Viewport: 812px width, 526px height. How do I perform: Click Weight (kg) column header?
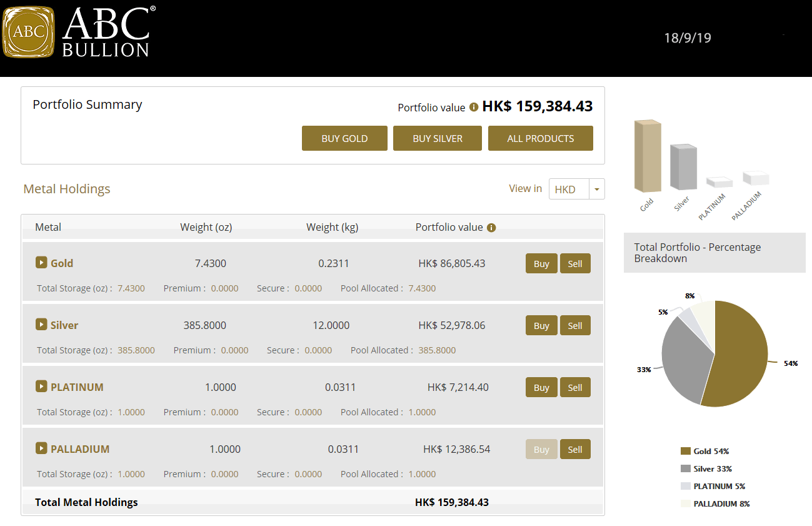(x=333, y=227)
